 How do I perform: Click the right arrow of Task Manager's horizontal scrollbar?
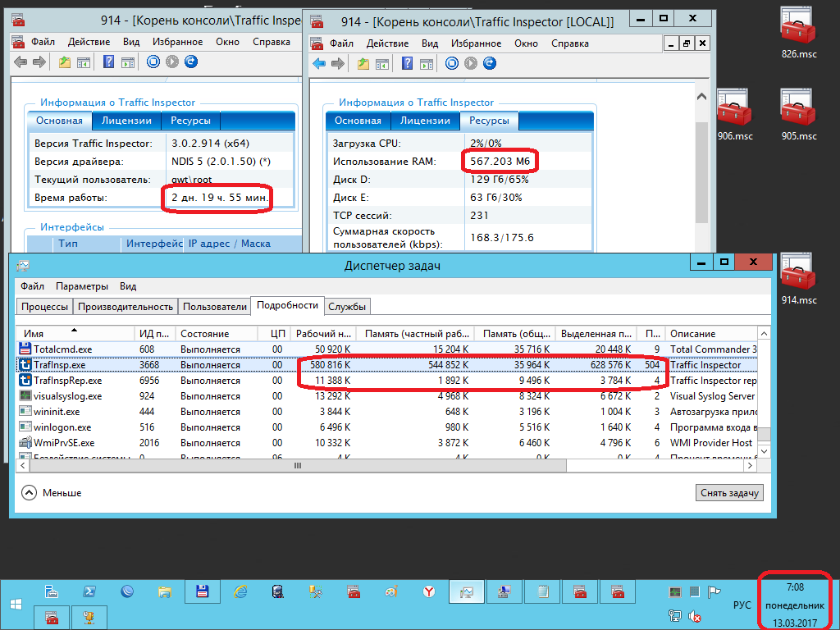750,466
